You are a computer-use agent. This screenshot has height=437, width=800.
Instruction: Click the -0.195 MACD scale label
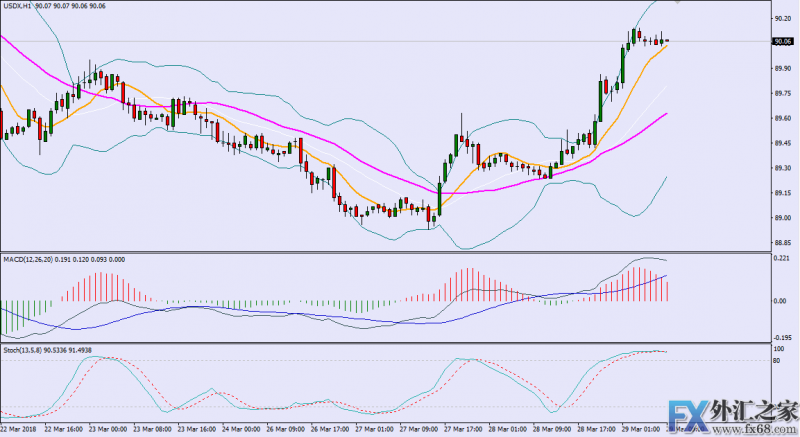click(783, 339)
